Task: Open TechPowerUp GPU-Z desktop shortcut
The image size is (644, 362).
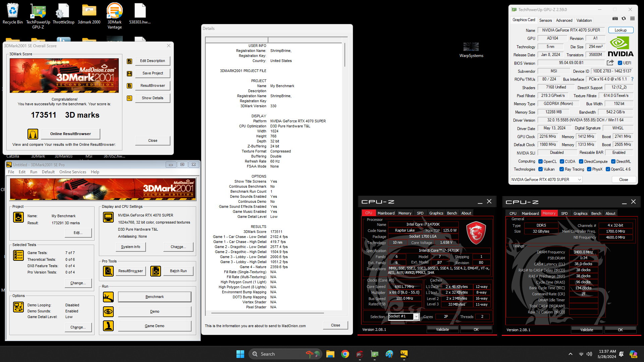Action: click(x=38, y=16)
